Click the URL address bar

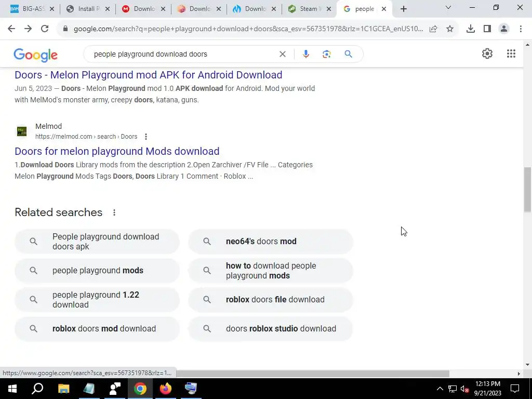pyautogui.click(x=248, y=29)
